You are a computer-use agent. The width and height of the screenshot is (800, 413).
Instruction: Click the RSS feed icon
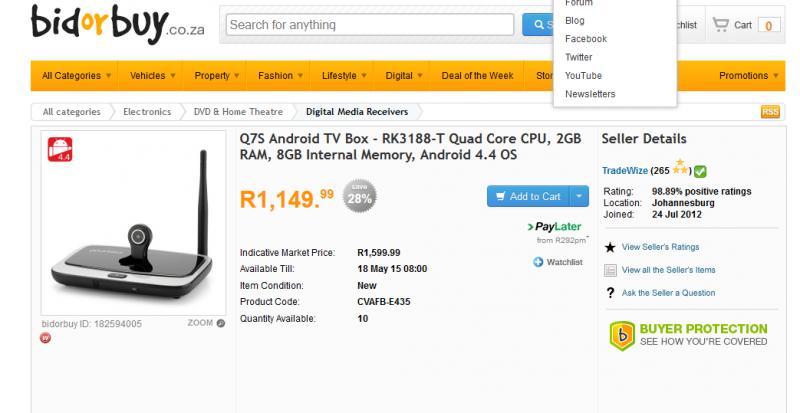[x=770, y=112]
